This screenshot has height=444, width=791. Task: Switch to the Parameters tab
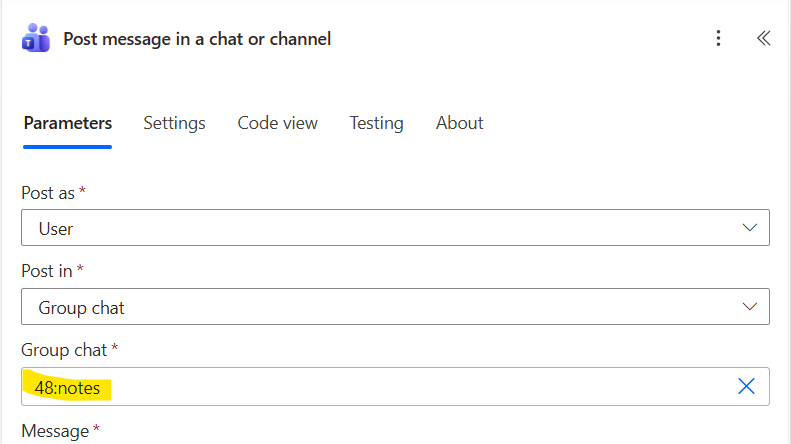(x=68, y=123)
